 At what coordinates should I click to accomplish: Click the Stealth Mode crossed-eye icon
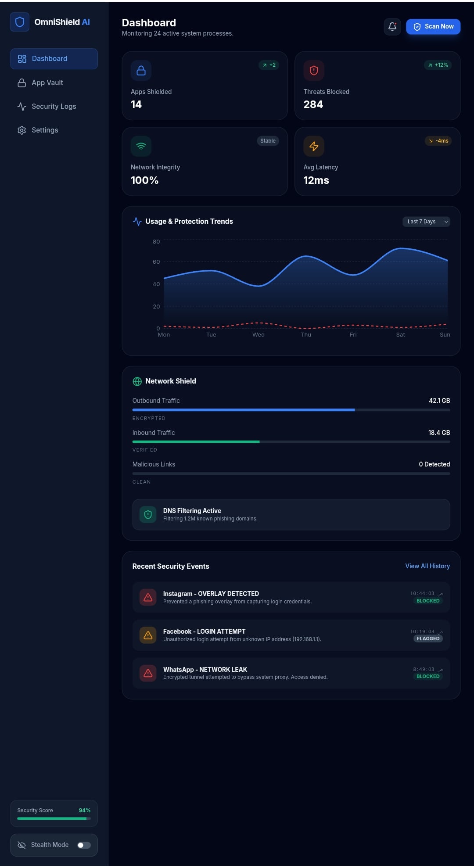click(22, 845)
